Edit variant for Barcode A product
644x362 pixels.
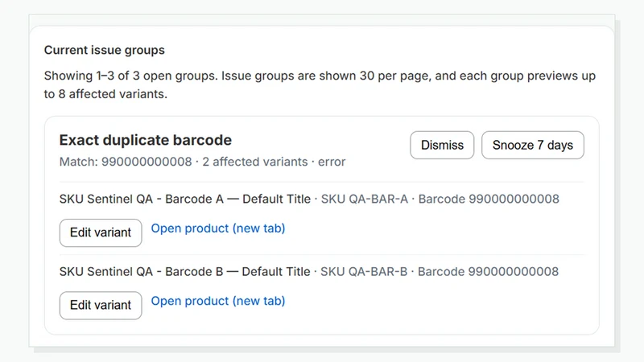coord(101,232)
